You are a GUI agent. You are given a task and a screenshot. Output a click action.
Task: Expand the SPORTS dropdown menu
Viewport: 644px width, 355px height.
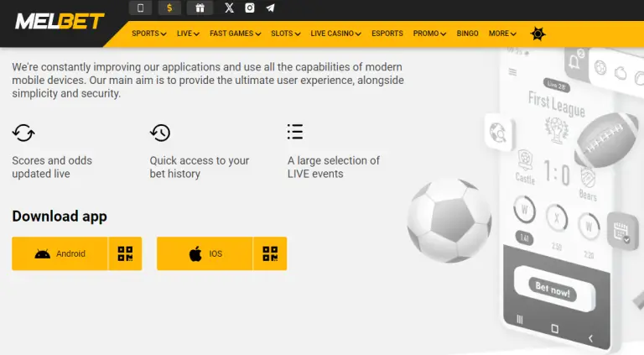point(149,34)
